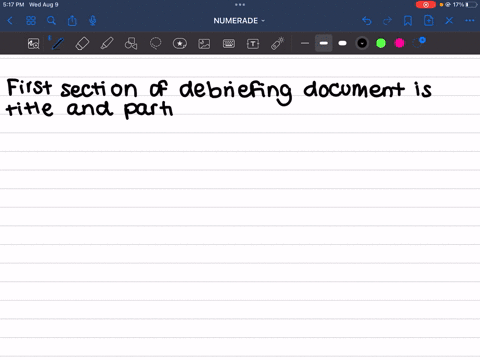Select the Eraser tool
Viewport: 480px width, 360px height.
(x=82, y=43)
